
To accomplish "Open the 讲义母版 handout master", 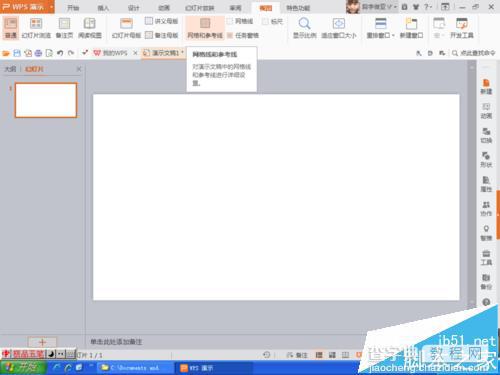I will [x=162, y=21].
